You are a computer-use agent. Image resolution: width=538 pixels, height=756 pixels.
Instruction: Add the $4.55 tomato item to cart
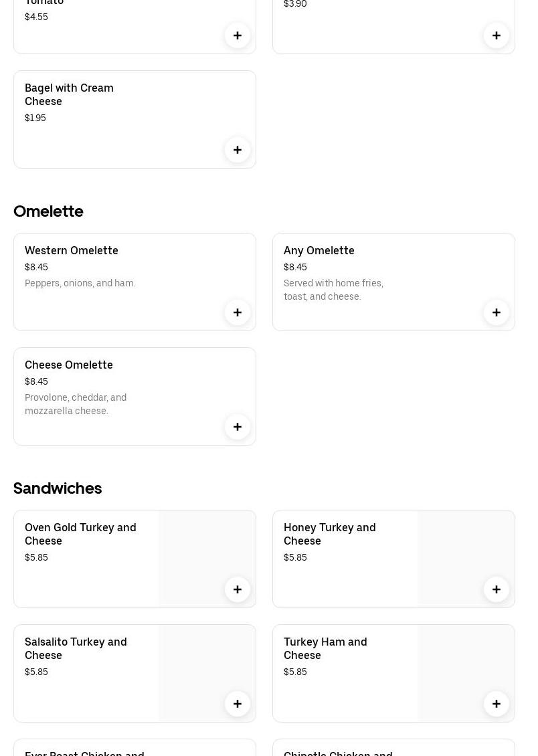click(238, 35)
